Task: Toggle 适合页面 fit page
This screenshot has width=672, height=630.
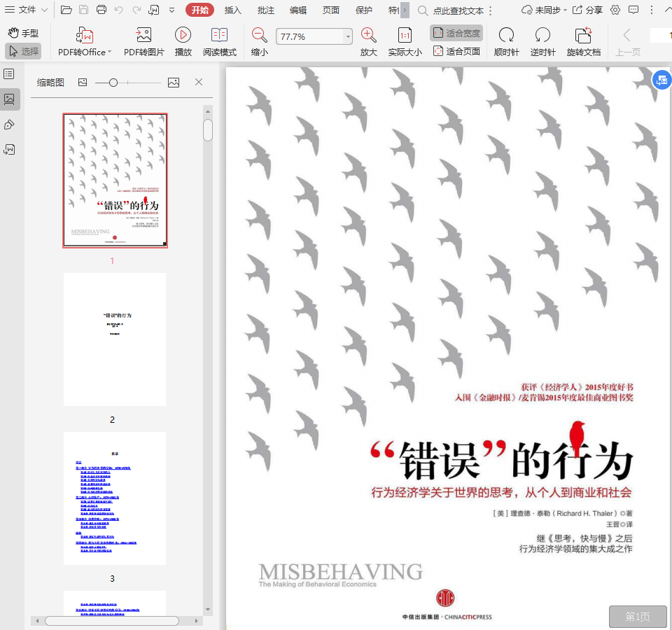Action: coord(456,51)
